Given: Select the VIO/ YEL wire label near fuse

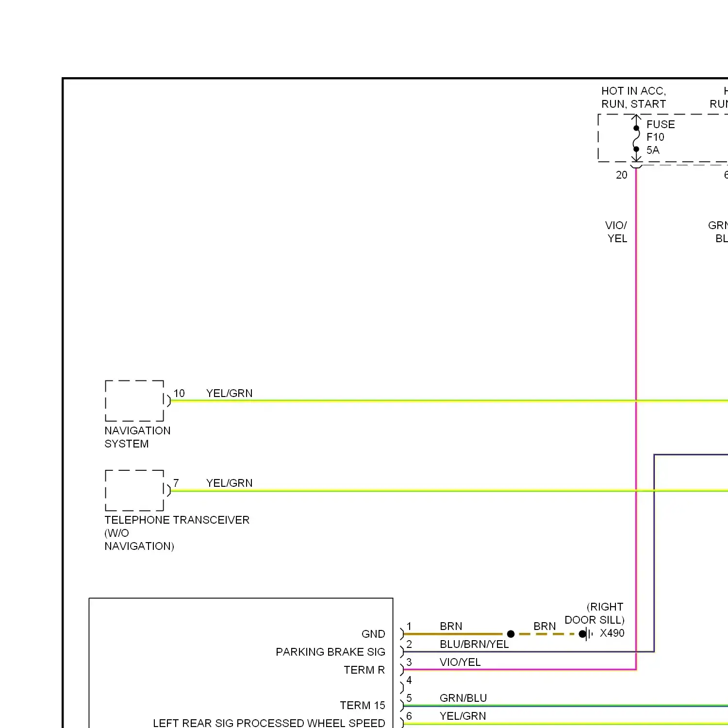Looking at the screenshot, I should (616, 232).
